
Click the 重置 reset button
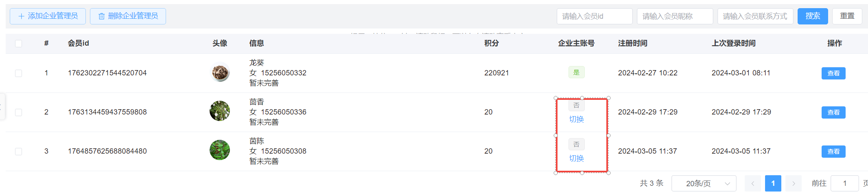pos(847,16)
